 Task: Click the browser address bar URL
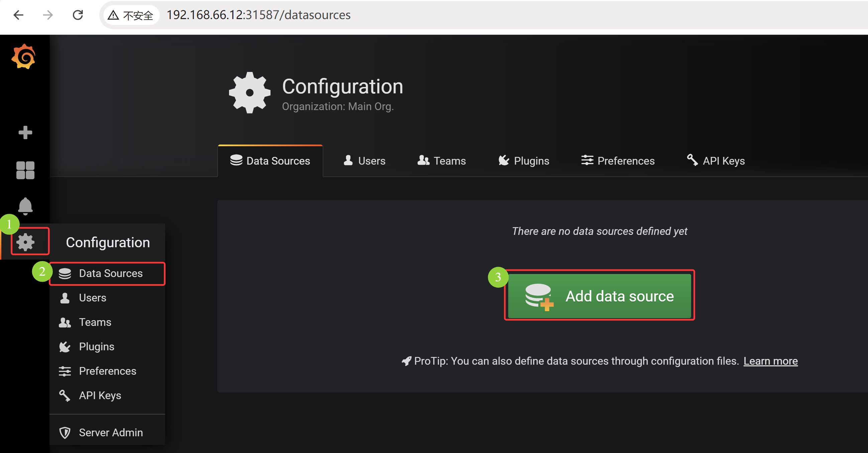pyautogui.click(x=258, y=15)
